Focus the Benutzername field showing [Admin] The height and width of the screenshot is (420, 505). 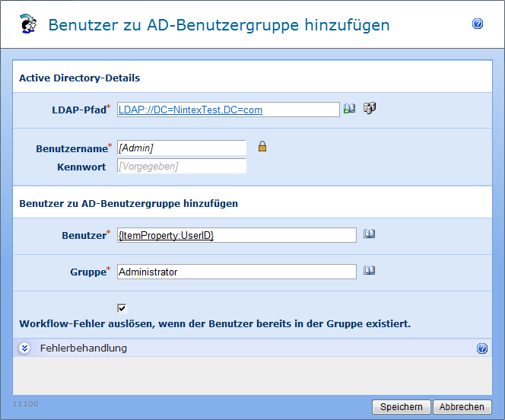coord(181,148)
